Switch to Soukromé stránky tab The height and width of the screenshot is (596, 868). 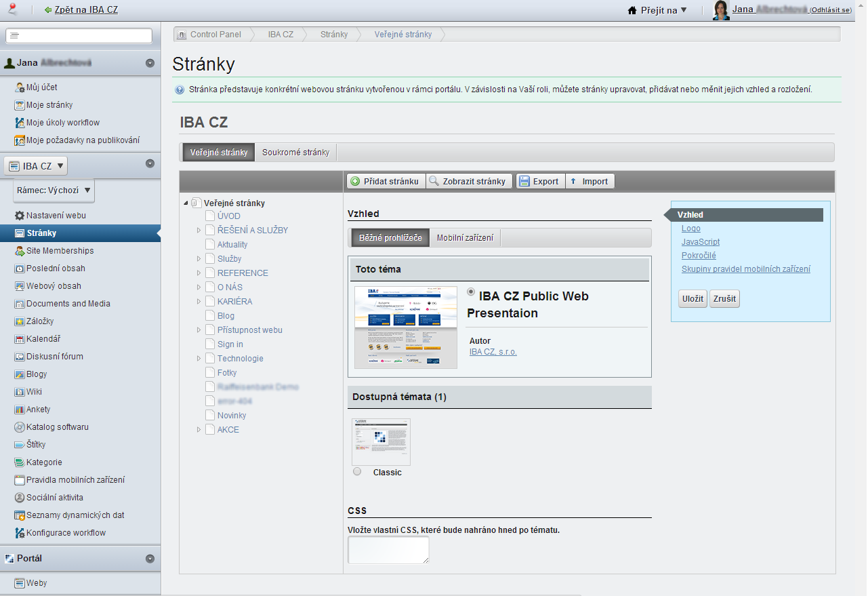(x=296, y=153)
